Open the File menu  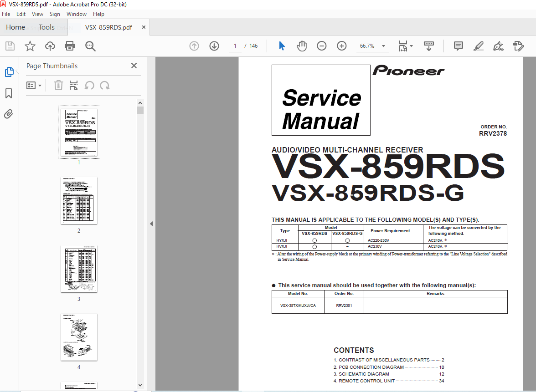point(6,14)
